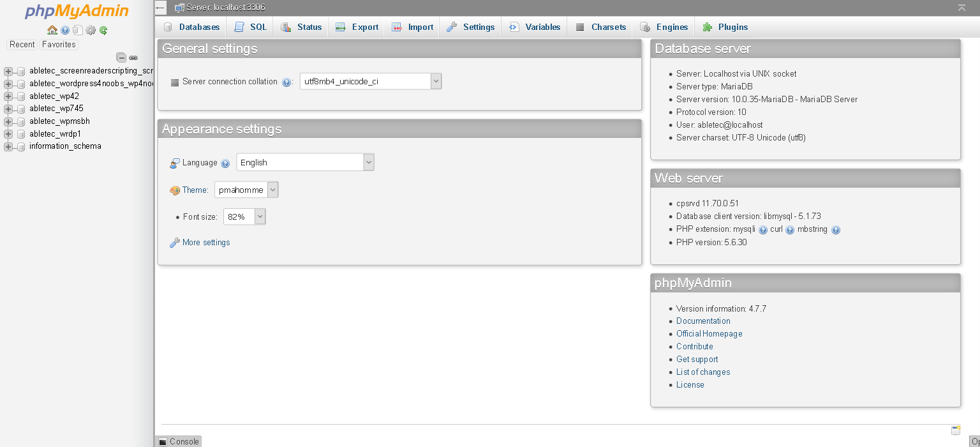Expand the information_schema database tree
The height and width of the screenshot is (447, 980).
pos(8,147)
